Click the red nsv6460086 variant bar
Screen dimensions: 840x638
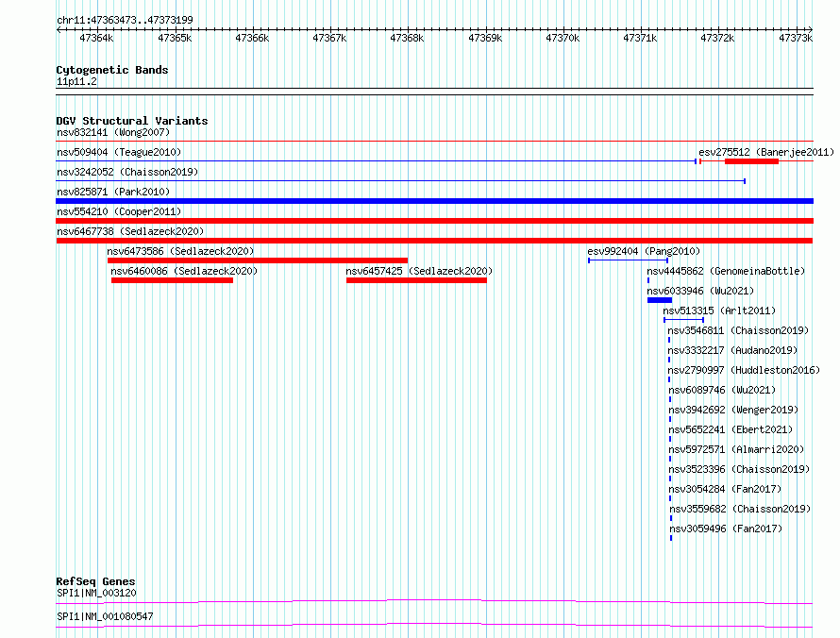pyautogui.click(x=172, y=280)
